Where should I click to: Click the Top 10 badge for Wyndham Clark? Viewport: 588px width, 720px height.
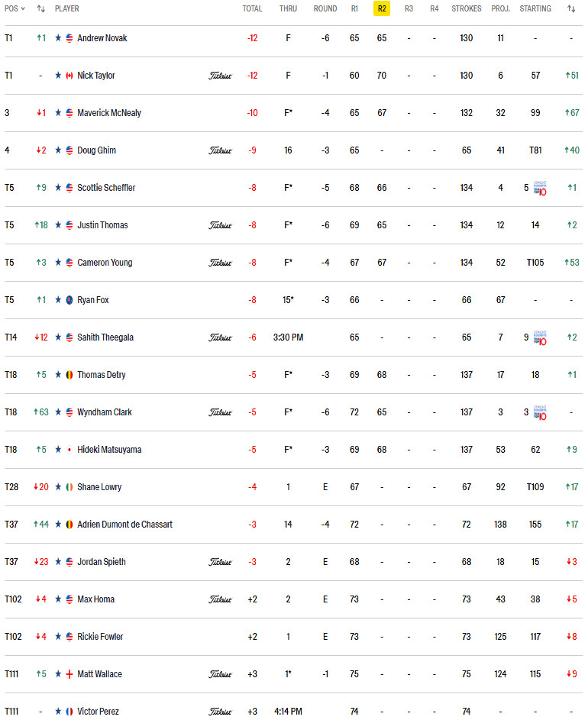tap(540, 413)
